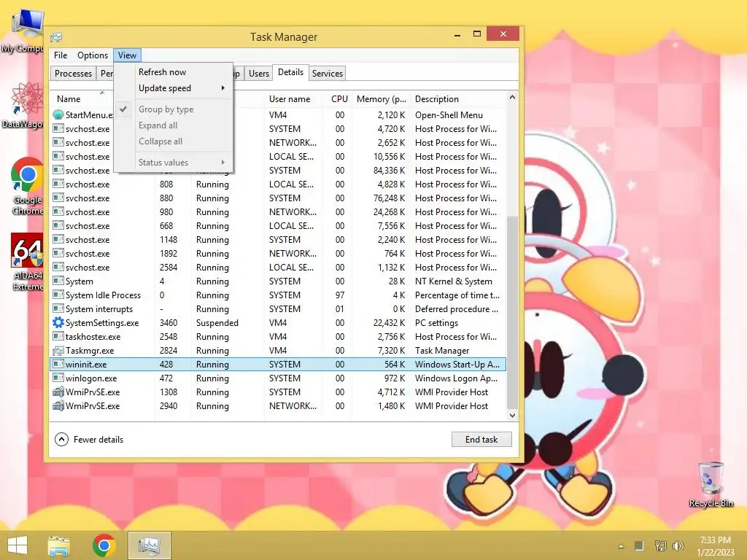Viewport: 747px width, 560px height.
Task: Click the StartMenu.exe process icon
Action: 58,114
